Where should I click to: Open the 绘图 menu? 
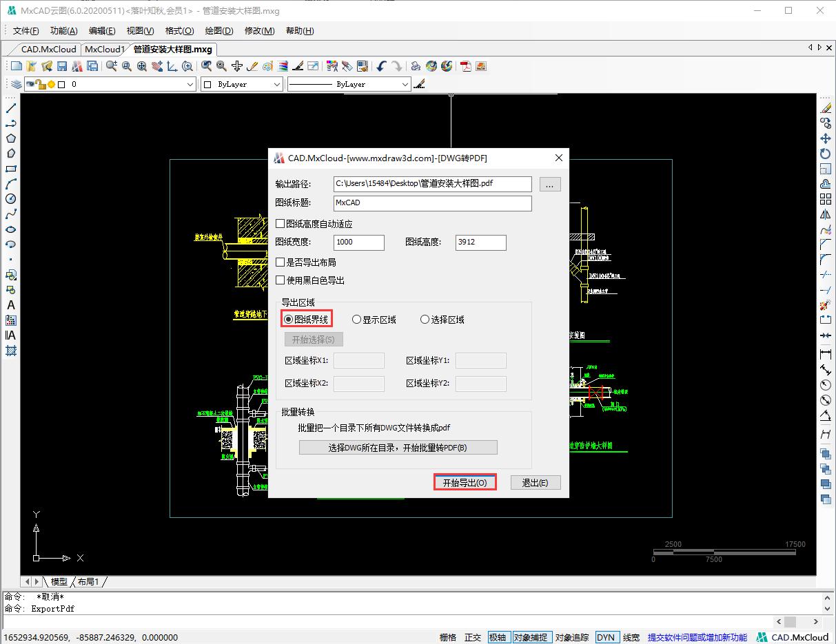(218, 30)
